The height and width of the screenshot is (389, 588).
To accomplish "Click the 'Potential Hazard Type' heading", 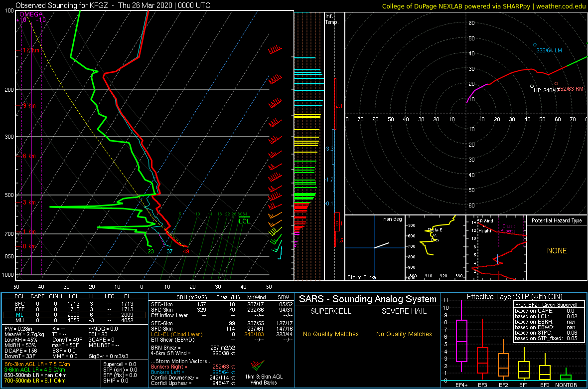I will point(557,220).
